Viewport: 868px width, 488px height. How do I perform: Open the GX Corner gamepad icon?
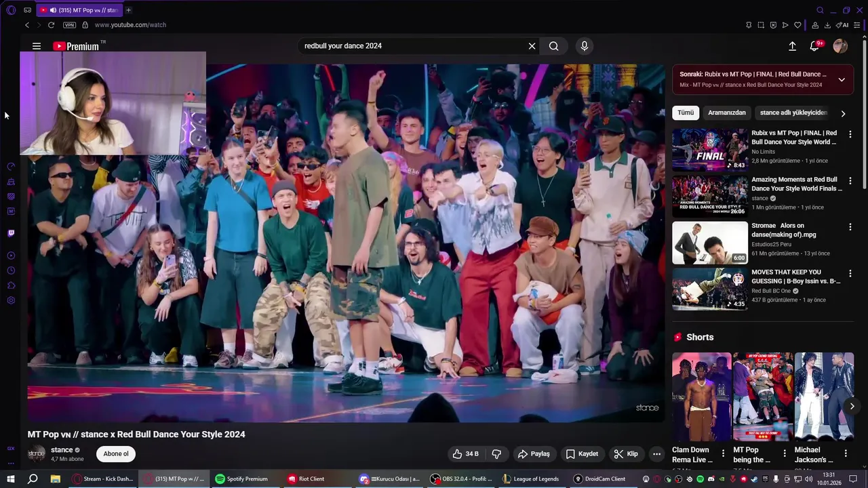click(27, 10)
